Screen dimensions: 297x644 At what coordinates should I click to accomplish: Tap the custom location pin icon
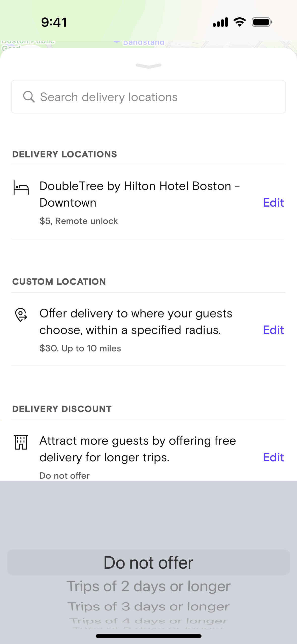coord(21,315)
